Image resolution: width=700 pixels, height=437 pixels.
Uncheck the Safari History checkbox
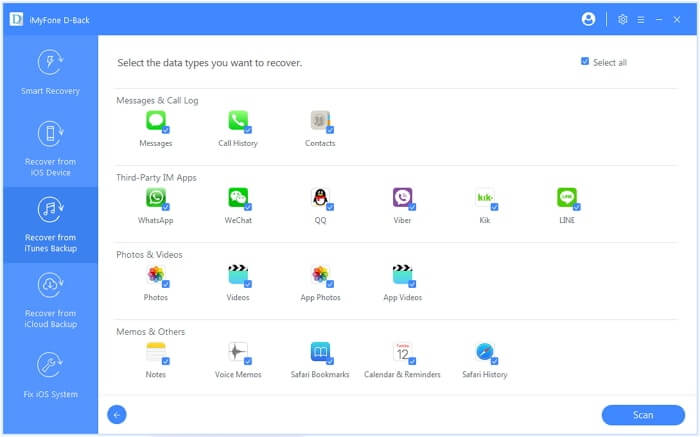[x=494, y=362]
